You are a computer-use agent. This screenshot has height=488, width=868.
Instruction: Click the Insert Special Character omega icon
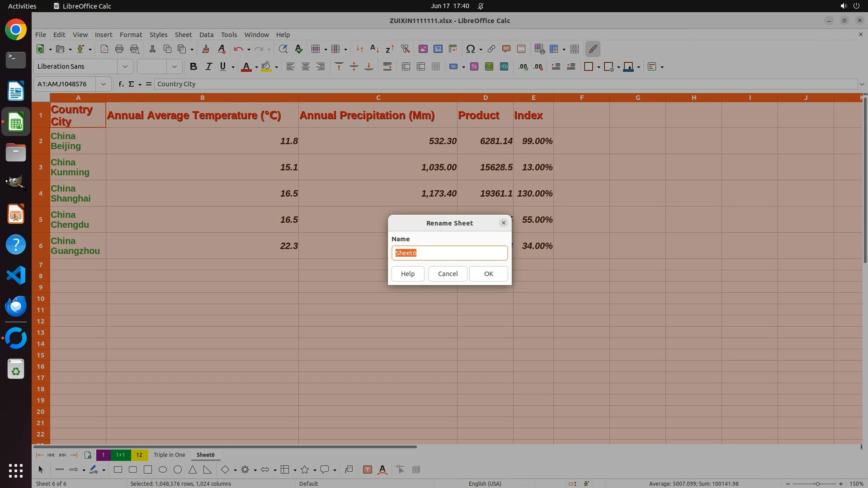pyautogui.click(x=470, y=49)
